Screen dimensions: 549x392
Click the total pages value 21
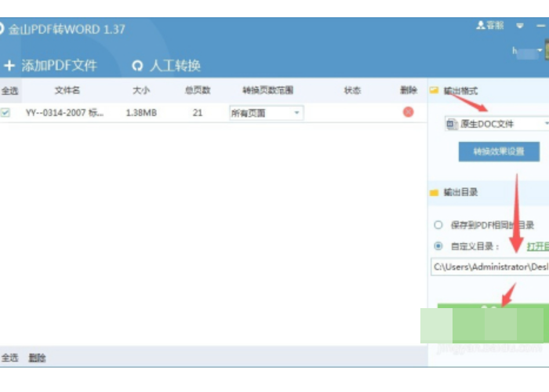point(198,113)
